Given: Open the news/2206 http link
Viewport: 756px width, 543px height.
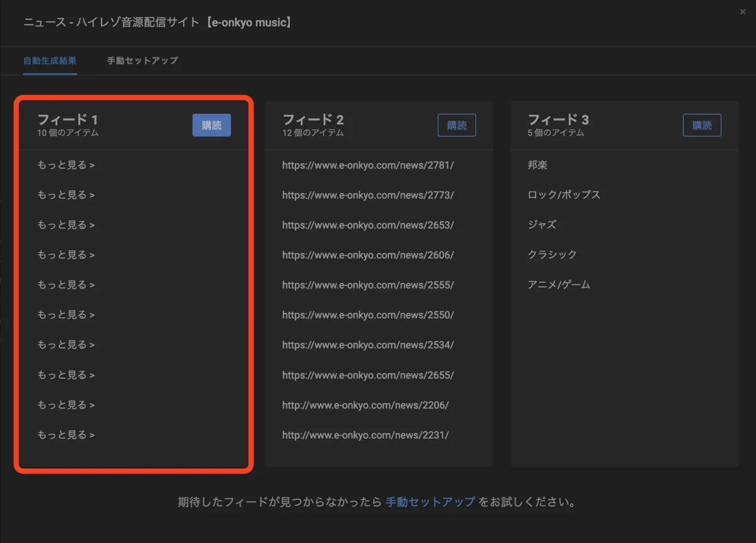Looking at the screenshot, I should (365, 405).
